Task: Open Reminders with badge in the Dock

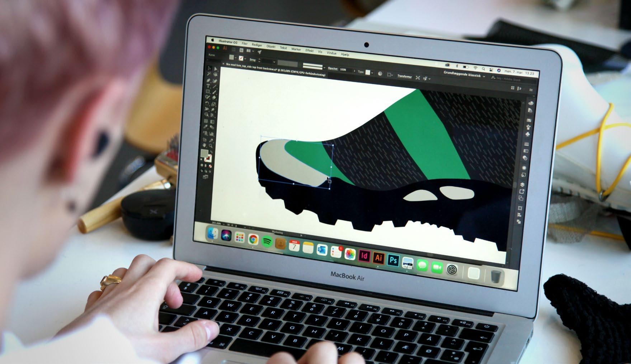Action: 336,251
